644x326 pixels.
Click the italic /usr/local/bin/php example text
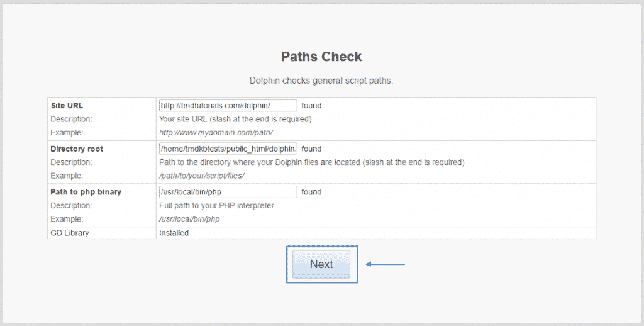190,219
